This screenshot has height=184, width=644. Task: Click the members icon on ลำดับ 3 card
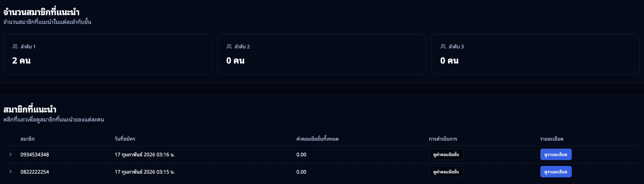(x=444, y=46)
